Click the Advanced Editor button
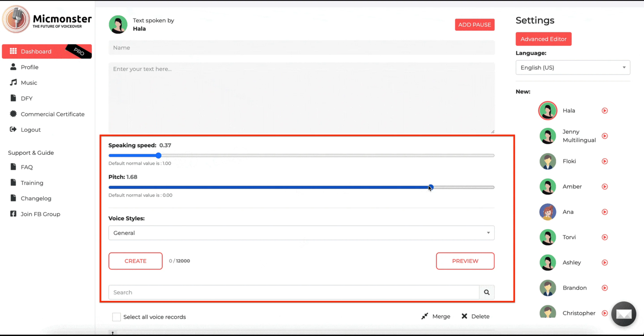The height and width of the screenshot is (336, 644). [x=544, y=39]
